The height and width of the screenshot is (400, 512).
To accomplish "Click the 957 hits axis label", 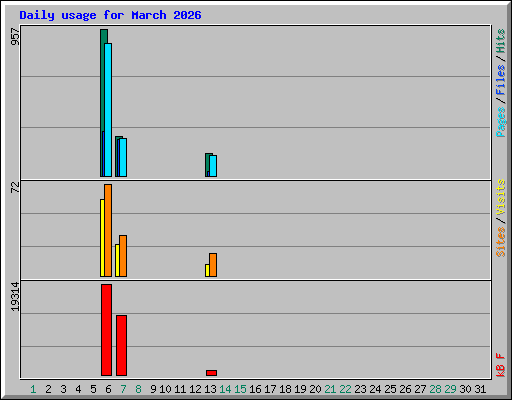I will (x=15, y=36).
